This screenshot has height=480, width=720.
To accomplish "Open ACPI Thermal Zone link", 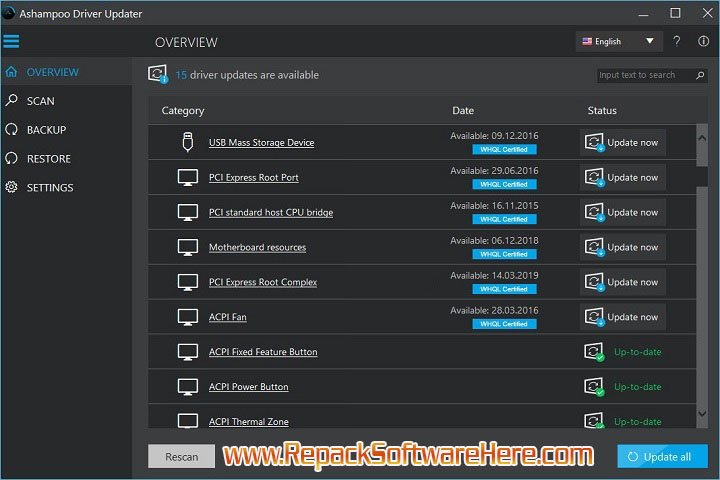I will pos(248,421).
